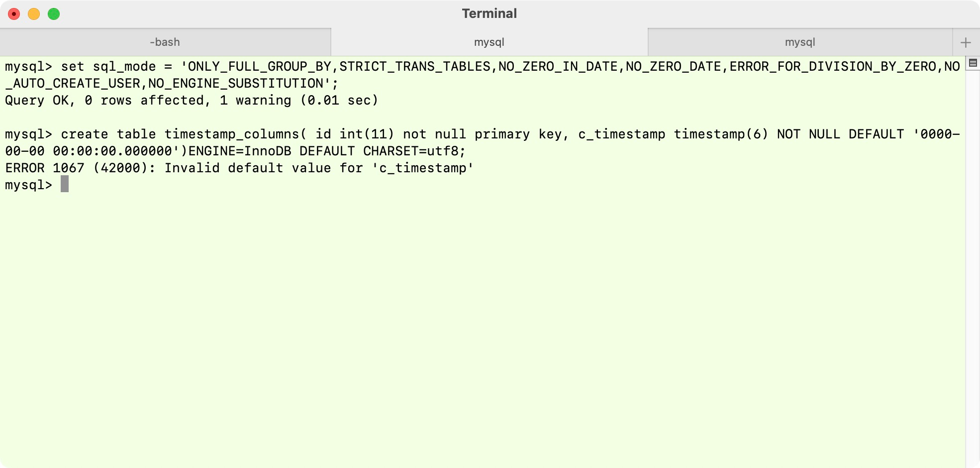
Task: Select the middle mysql tab
Action: click(x=490, y=42)
